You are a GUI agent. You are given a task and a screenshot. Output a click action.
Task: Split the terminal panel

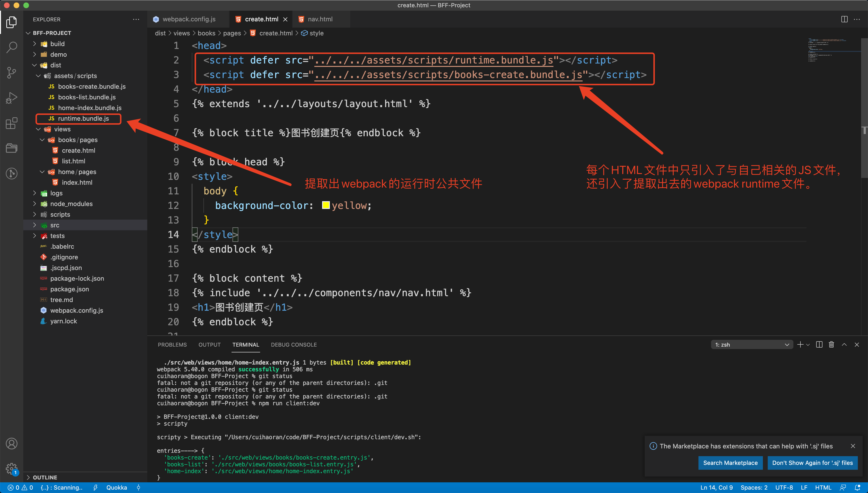819,345
